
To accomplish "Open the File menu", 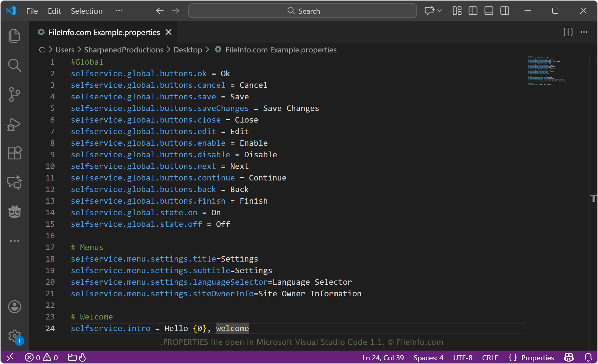I will (x=32, y=11).
